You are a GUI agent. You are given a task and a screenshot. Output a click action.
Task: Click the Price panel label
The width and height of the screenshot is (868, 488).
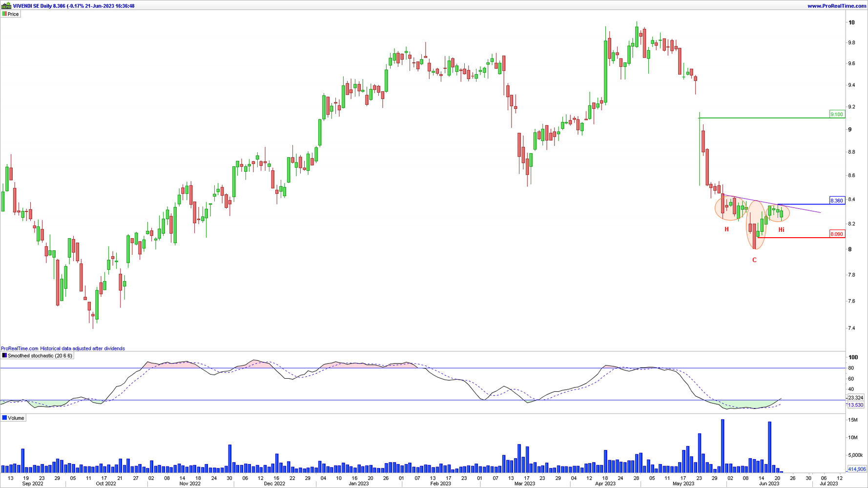click(x=13, y=14)
